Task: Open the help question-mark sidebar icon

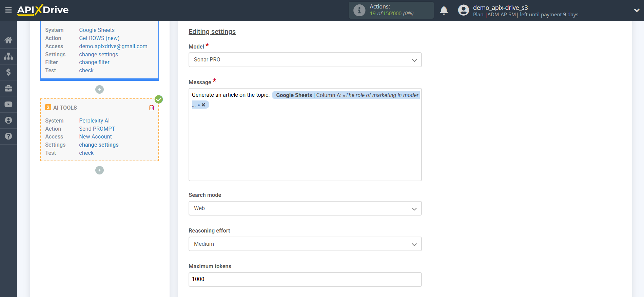Action: click(8, 136)
